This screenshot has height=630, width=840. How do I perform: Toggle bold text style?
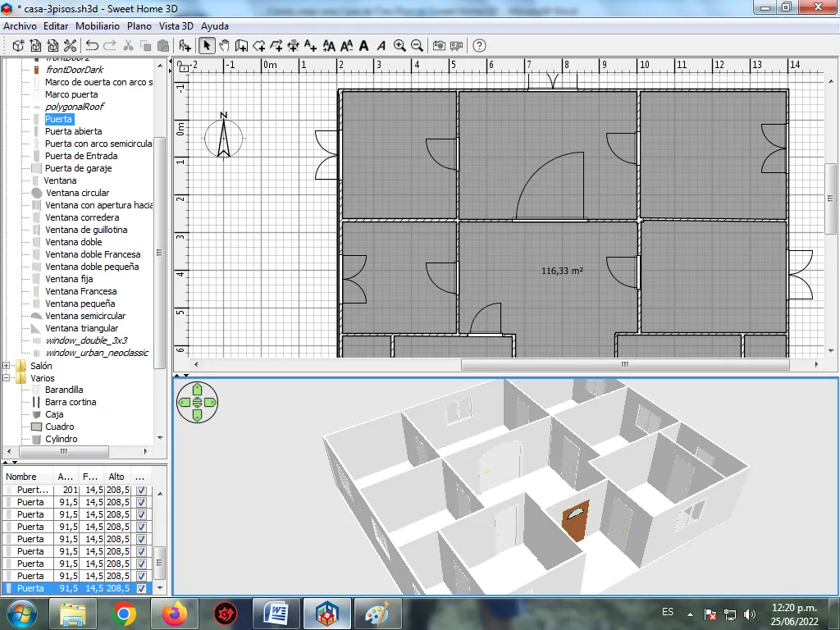[x=363, y=46]
